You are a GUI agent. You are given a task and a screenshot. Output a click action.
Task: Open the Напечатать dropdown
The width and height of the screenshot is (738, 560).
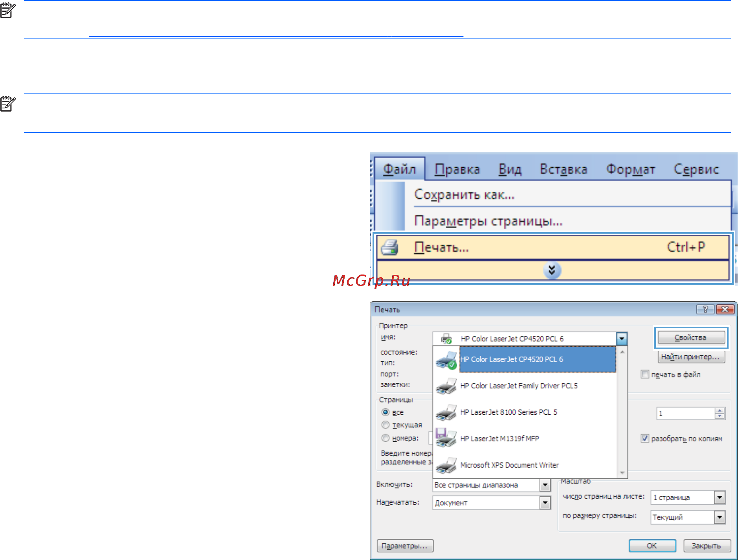[x=545, y=503]
